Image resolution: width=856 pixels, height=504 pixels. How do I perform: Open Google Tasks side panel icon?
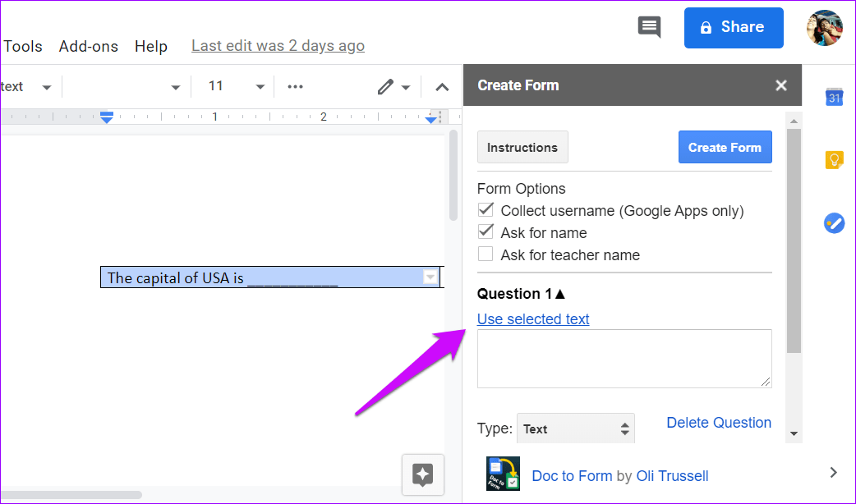pos(834,222)
